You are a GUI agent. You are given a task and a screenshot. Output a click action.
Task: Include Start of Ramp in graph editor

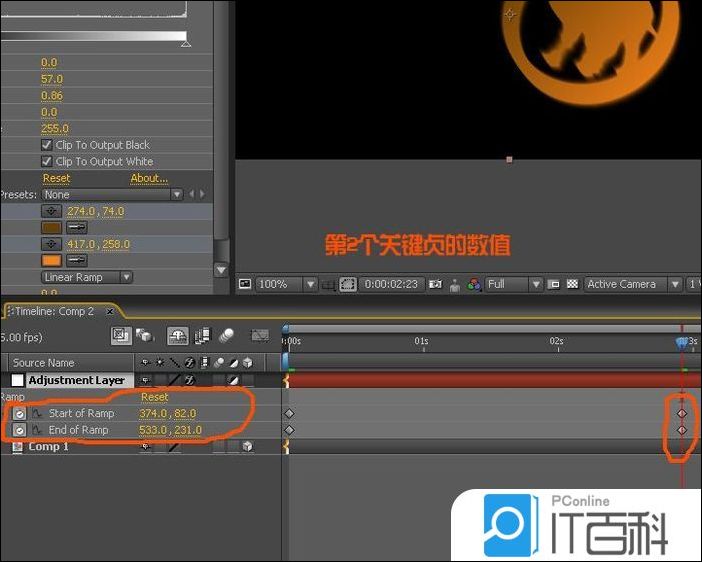37,413
